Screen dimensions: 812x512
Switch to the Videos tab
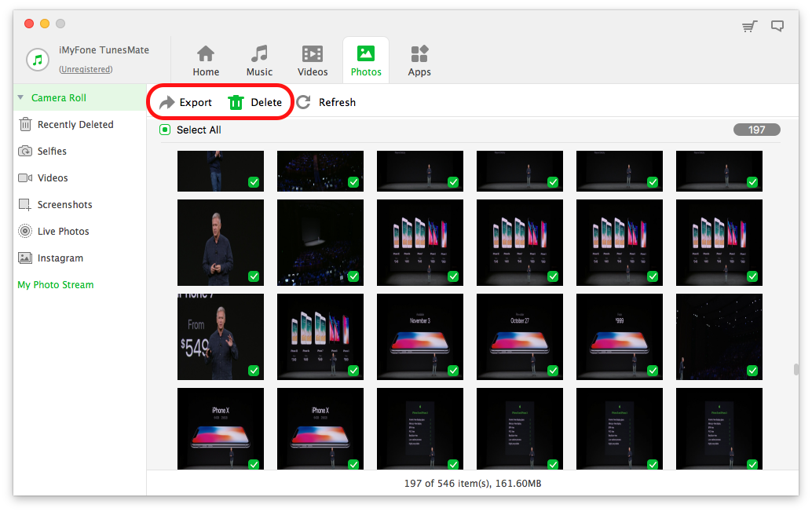pos(313,60)
